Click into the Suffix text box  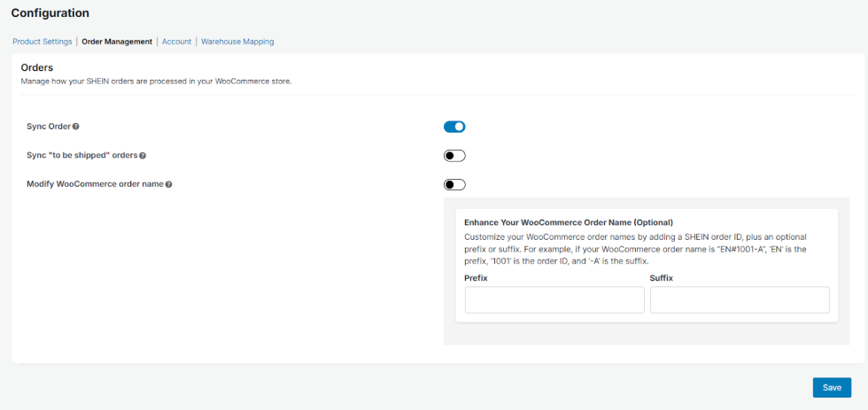tap(740, 300)
